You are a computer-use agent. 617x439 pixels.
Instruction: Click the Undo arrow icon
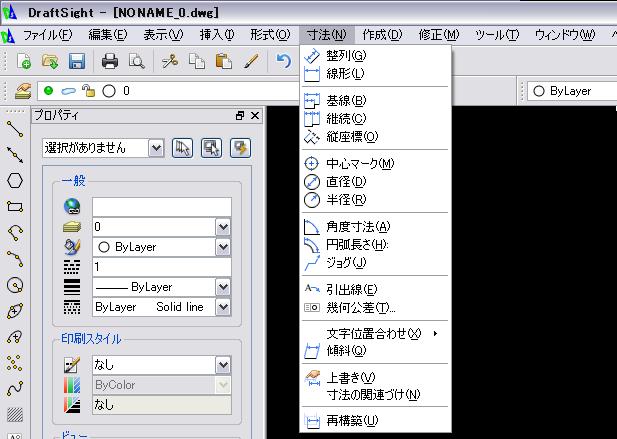pyautogui.click(x=283, y=61)
